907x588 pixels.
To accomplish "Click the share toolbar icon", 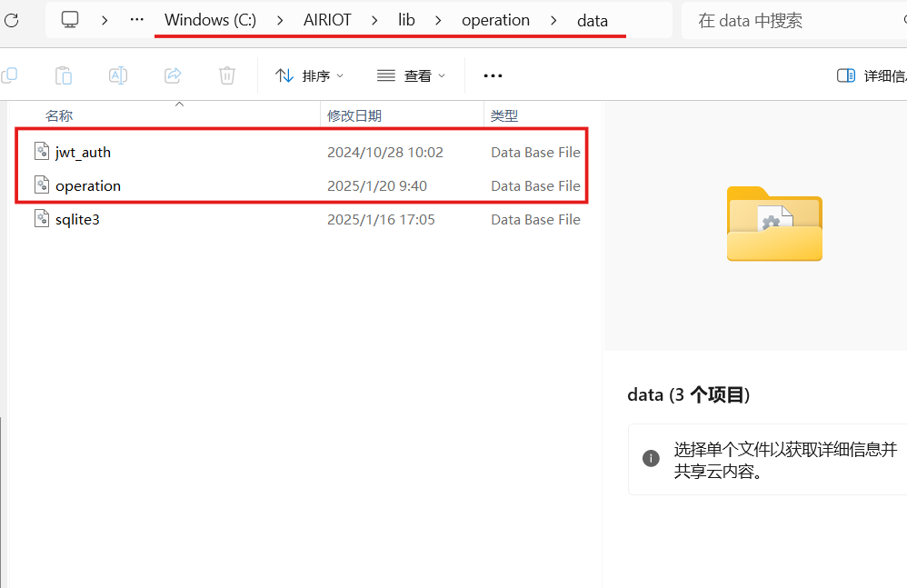I will [173, 75].
